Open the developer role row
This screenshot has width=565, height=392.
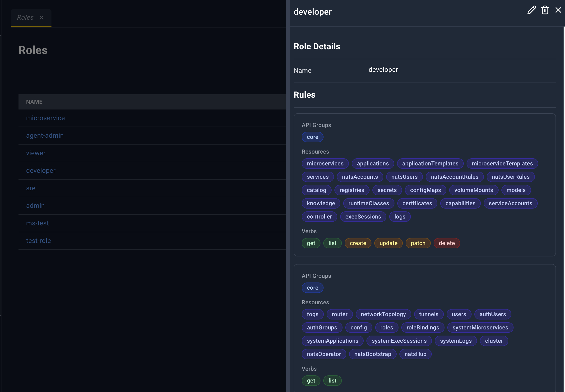point(41,170)
